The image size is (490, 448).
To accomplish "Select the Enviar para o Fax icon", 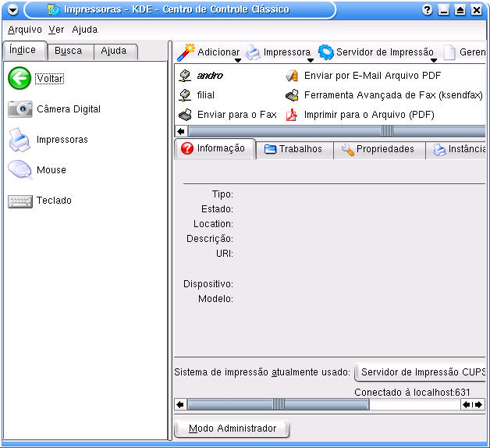I will click(185, 115).
